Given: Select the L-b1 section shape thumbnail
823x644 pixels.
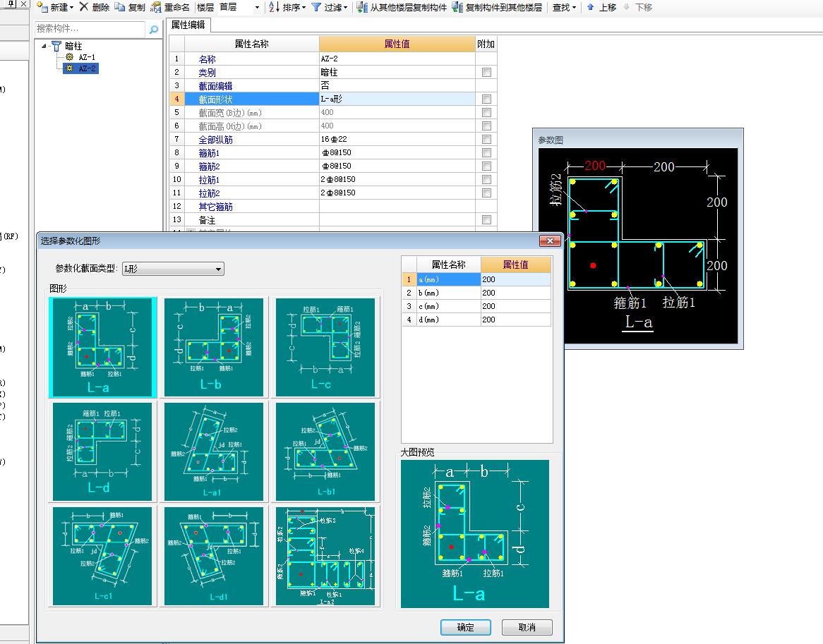Looking at the screenshot, I should (x=325, y=451).
